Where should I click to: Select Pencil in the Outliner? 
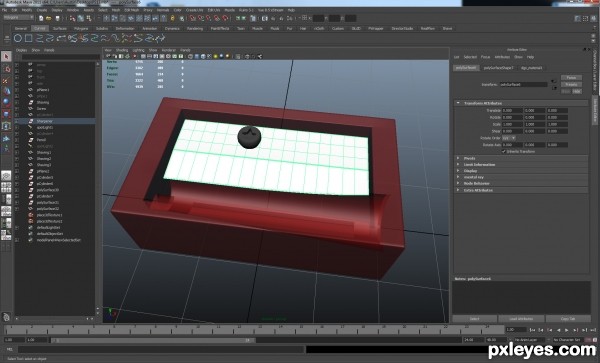pos(41,140)
